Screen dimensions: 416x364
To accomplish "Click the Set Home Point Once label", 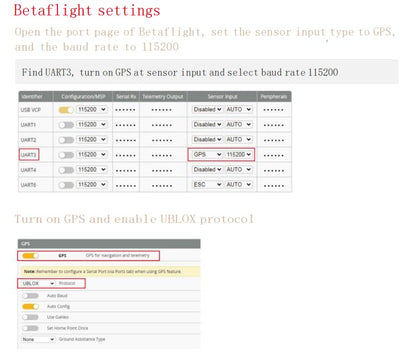I will [67, 328].
